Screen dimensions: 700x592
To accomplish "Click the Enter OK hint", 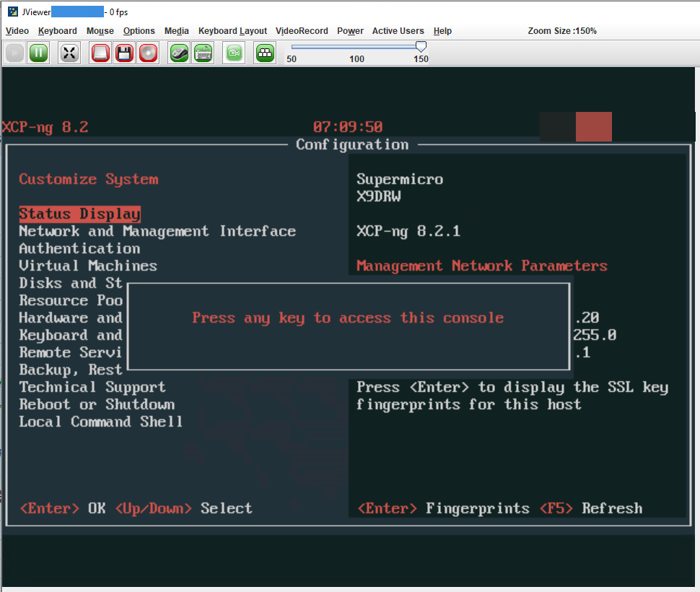I will coord(63,508).
